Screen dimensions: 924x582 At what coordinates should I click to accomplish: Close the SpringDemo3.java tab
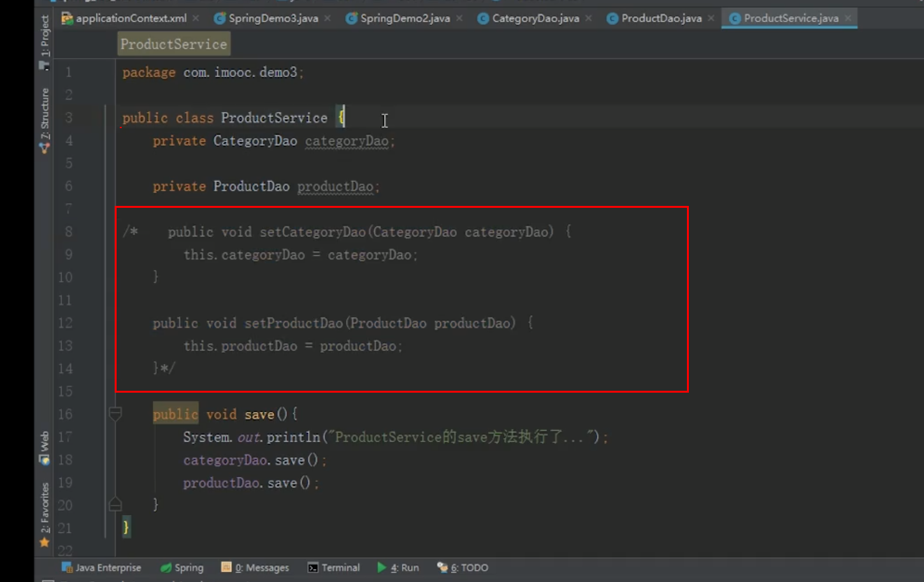tap(327, 18)
